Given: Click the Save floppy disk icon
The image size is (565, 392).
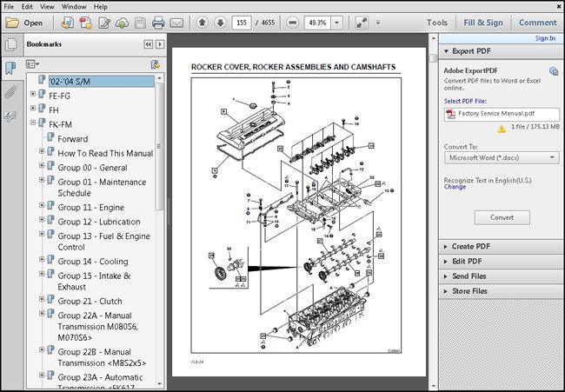Looking at the screenshot, I should click(x=140, y=23).
